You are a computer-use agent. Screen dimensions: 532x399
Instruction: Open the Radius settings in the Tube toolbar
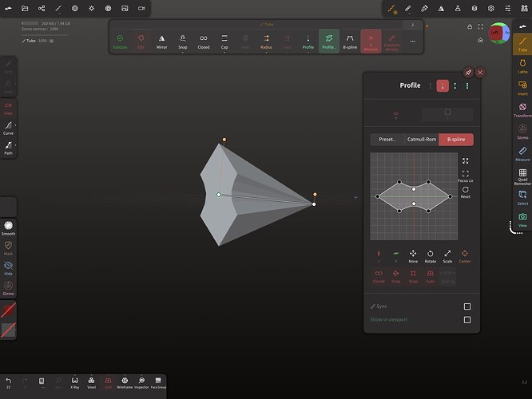[x=266, y=41]
